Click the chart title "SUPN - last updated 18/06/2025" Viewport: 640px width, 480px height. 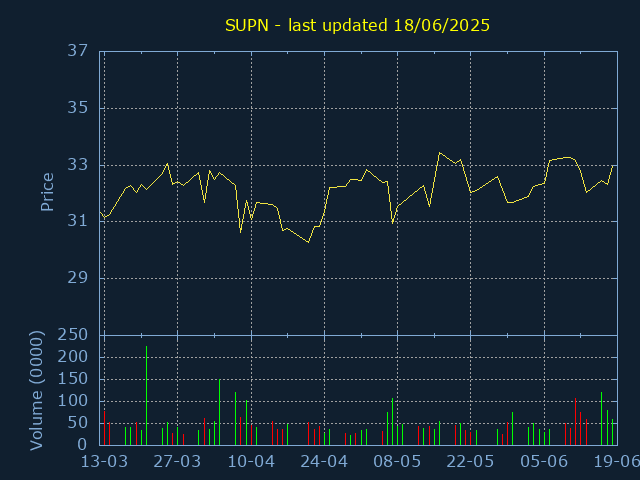[x=357, y=25]
